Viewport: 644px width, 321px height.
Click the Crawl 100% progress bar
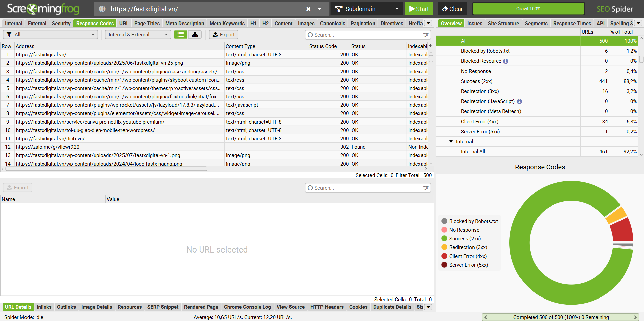[528, 9]
